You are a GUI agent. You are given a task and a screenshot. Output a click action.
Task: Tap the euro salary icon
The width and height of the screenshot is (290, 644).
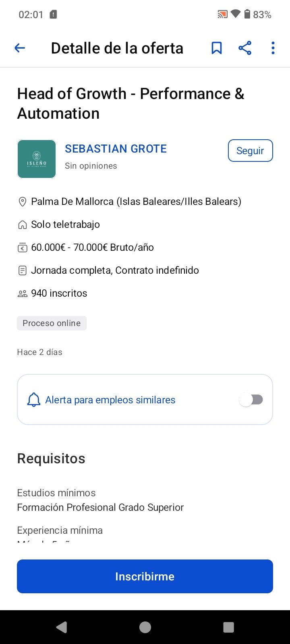[23, 248]
